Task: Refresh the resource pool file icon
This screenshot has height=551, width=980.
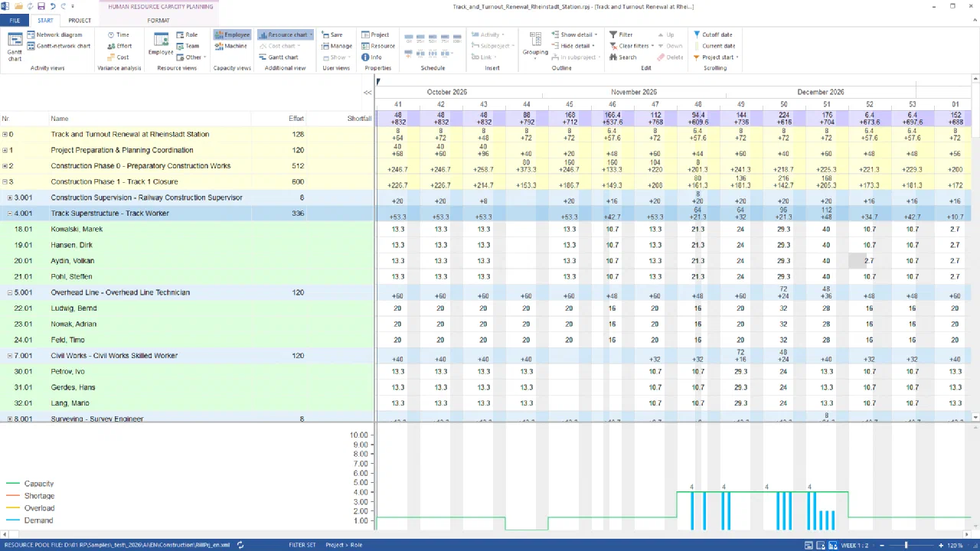Action: pyautogui.click(x=240, y=545)
